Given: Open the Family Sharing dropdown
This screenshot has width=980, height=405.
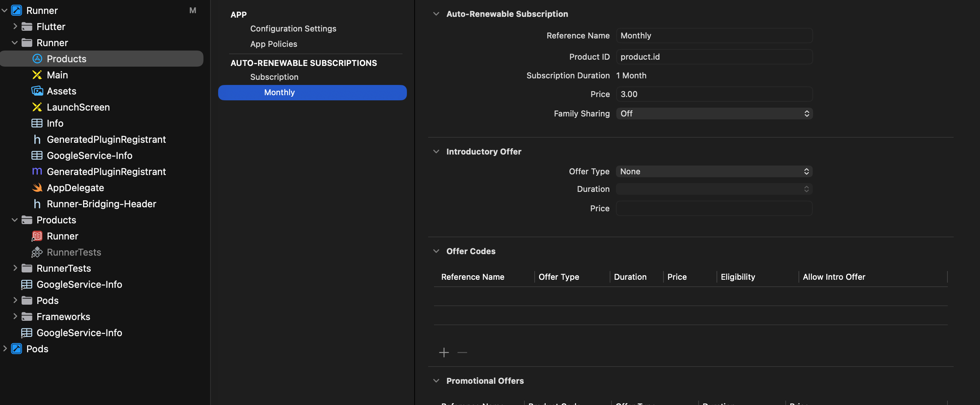Looking at the screenshot, I should (x=714, y=114).
